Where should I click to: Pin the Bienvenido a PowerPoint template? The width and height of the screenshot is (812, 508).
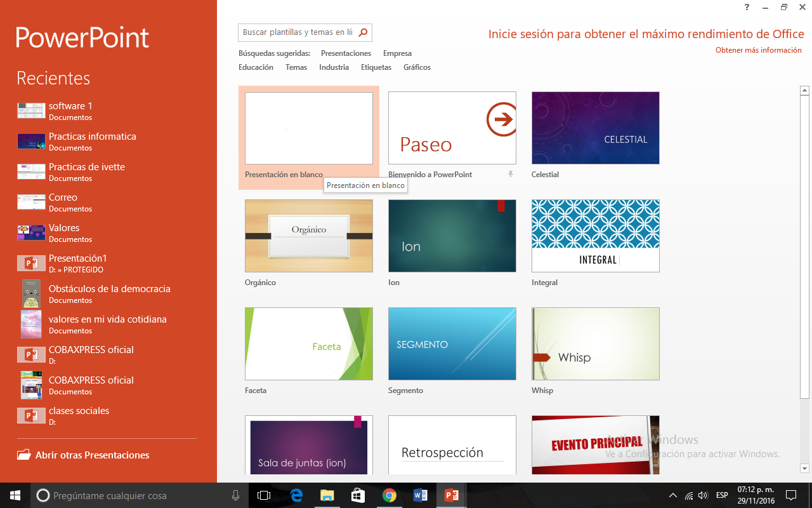click(511, 174)
